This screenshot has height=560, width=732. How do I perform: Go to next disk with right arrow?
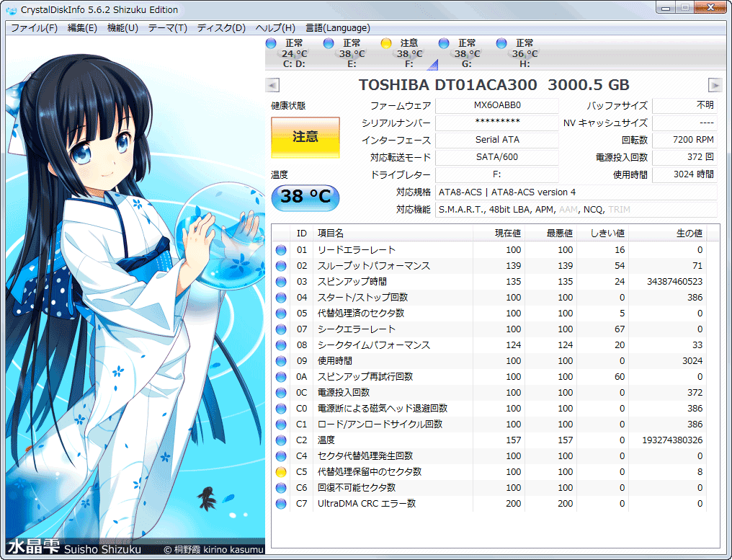(x=715, y=85)
